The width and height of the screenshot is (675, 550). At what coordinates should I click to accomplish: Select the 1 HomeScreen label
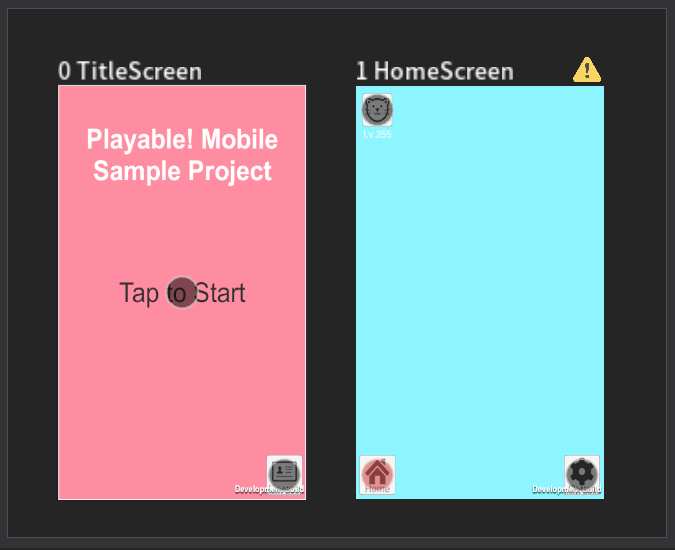435,71
